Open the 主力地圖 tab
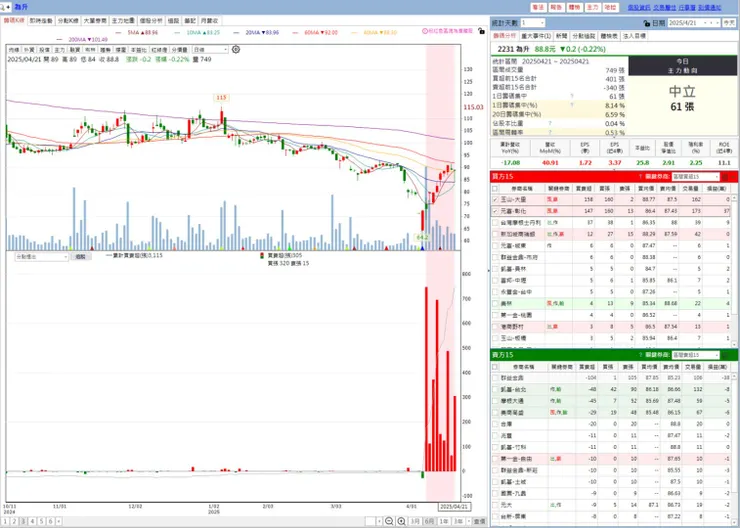 [123, 21]
